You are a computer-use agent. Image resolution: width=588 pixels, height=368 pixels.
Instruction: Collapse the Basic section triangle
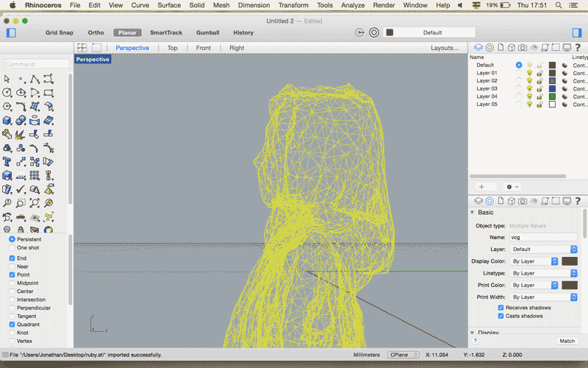(x=472, y=213)
